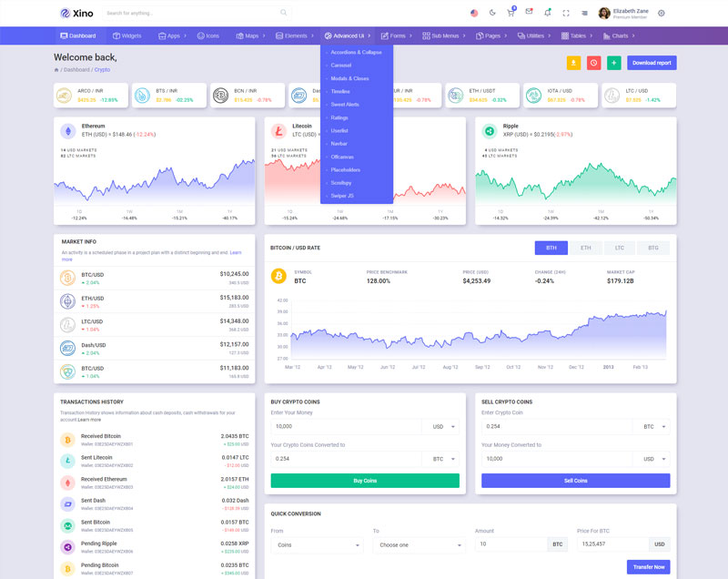Click the Download report button
Viewport: 728px width, 579px height.
point(652,63)
